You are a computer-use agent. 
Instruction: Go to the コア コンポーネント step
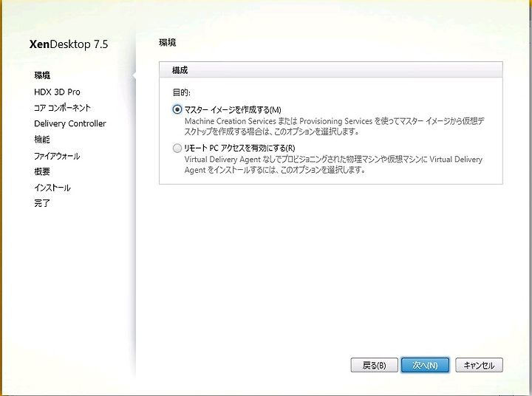(x=62, y=108)
